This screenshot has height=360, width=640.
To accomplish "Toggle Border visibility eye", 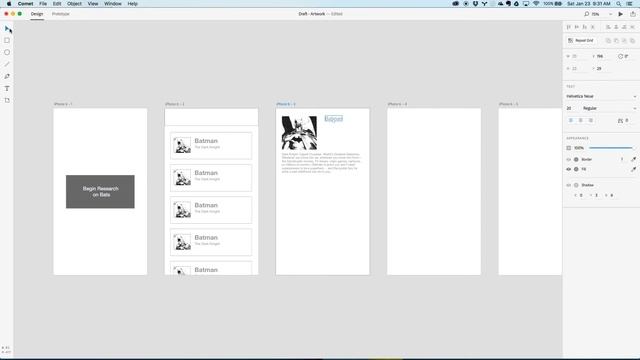I will point(569,160).
